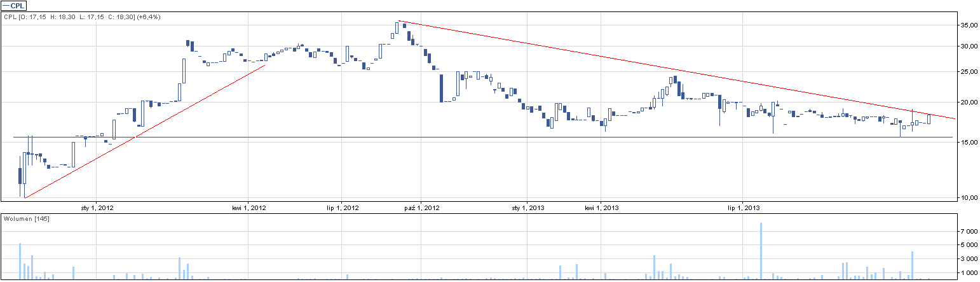The height and width of the screenshot is (282, 980).
Task: Click the 1 000 volume axis label
Action: (x=969, y=273)
